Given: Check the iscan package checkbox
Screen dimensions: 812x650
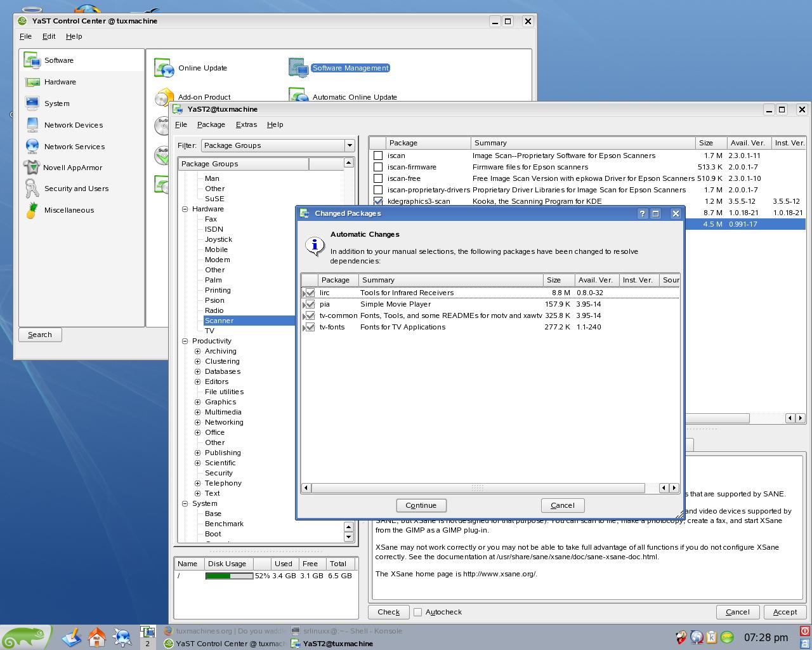Looking at the screenshot, I should (x=378, y=156).
